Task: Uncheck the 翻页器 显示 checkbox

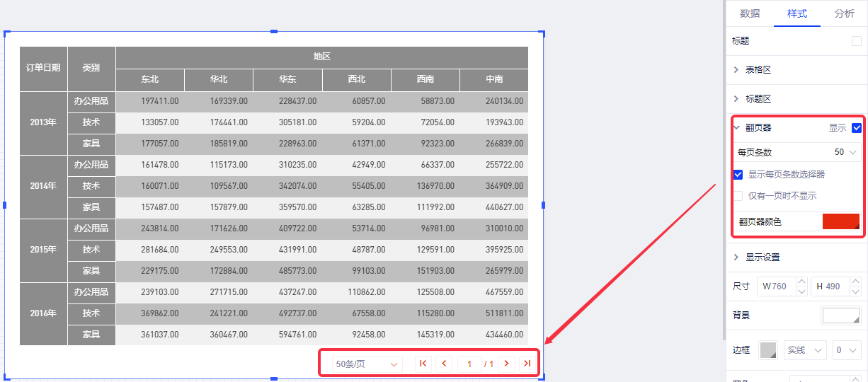Action: (x=857, y=128)
